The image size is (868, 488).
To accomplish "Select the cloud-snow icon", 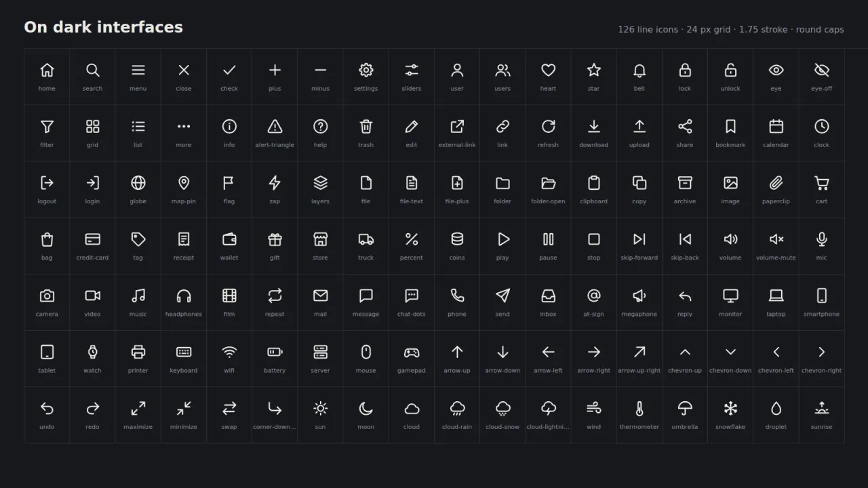I will pos(502,407).
